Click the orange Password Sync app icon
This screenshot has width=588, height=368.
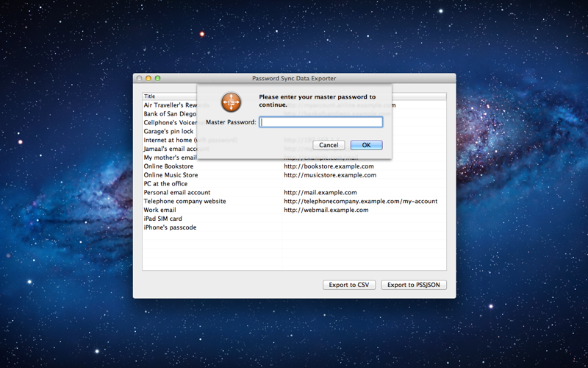click(x=231, y=102)
